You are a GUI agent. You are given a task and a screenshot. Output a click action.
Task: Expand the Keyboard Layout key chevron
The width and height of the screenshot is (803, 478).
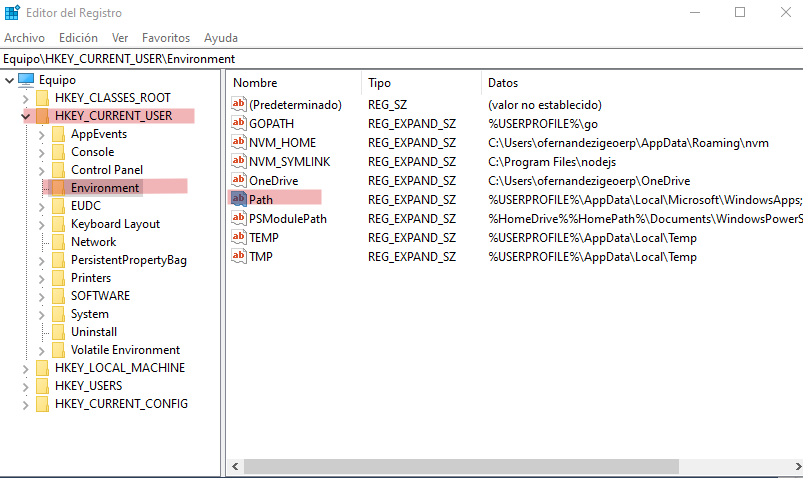pos(42,224)
